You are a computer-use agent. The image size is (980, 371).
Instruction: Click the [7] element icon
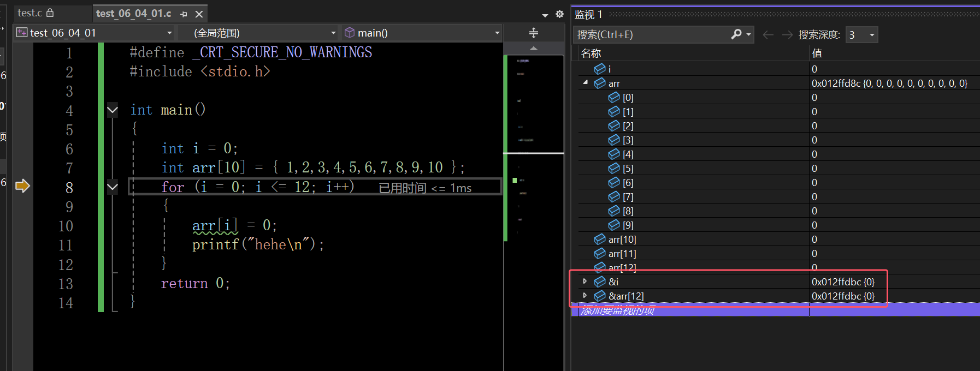(614, 196)
